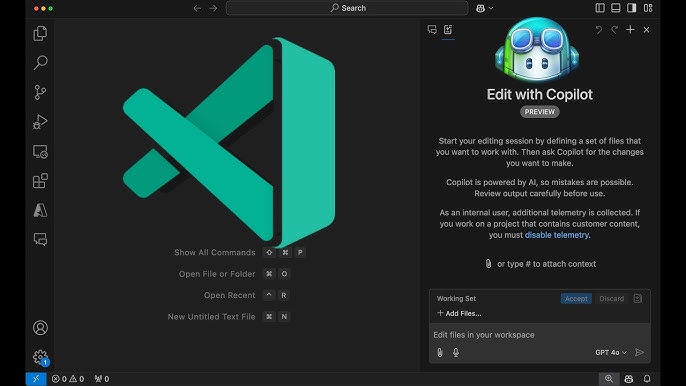Toggle the primary side bar layout icon
The height and width of the screenshot is (386, 686).
pos(600,8)
